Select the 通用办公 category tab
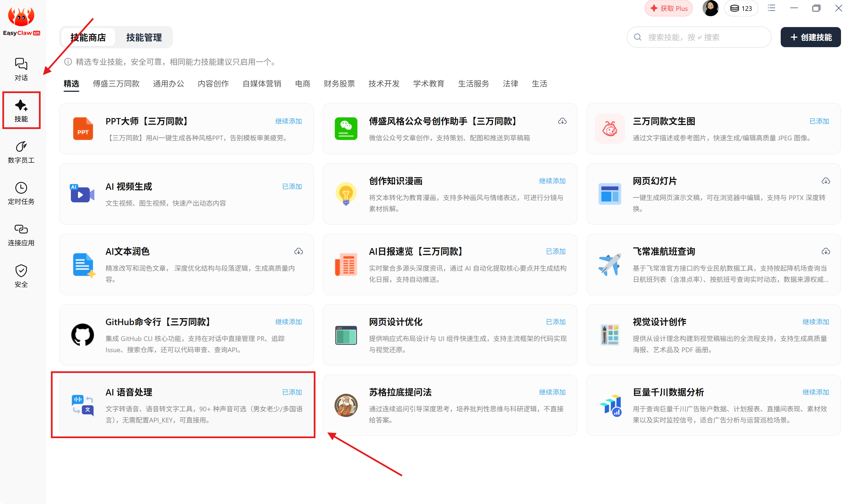This screenshot has width=853, height=504. point(169,83)
